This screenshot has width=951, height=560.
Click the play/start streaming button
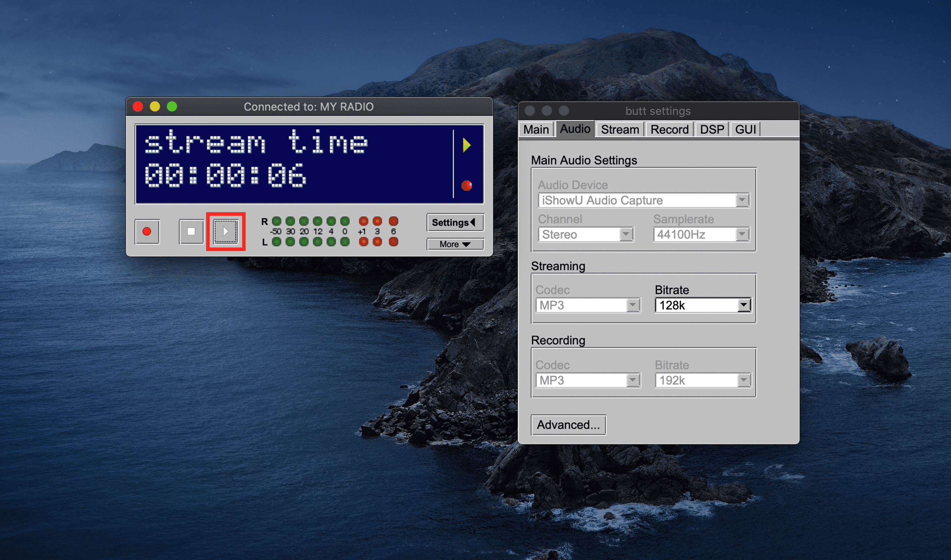click(225, 231)
